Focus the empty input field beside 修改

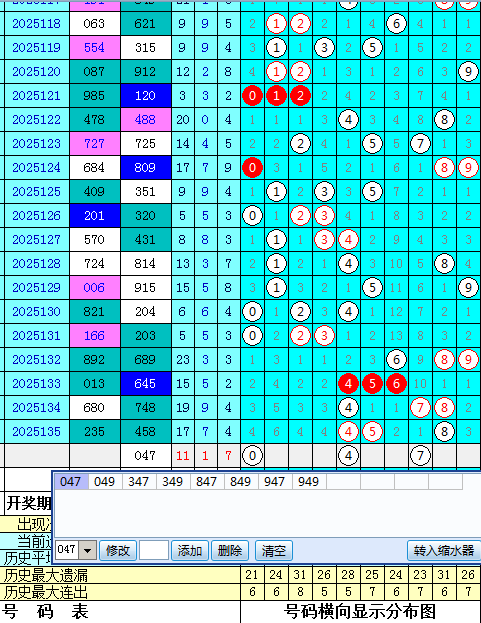pyautogui.click(x=154, y=550)
